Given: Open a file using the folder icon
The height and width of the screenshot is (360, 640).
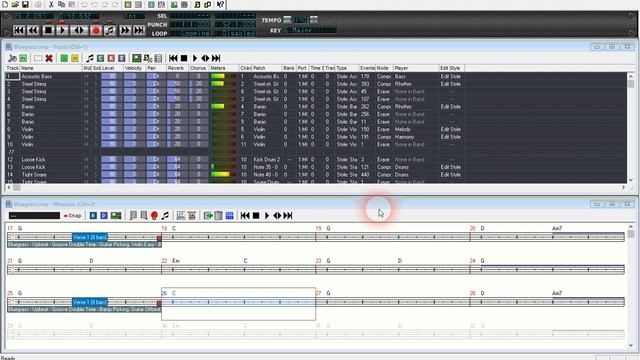Looking at the screenshot, I should point(15,4).
